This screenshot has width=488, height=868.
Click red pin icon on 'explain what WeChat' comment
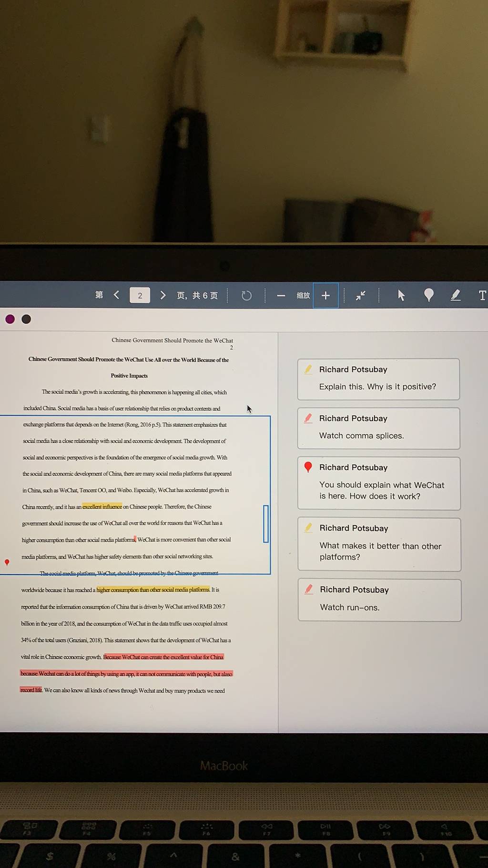308,467
